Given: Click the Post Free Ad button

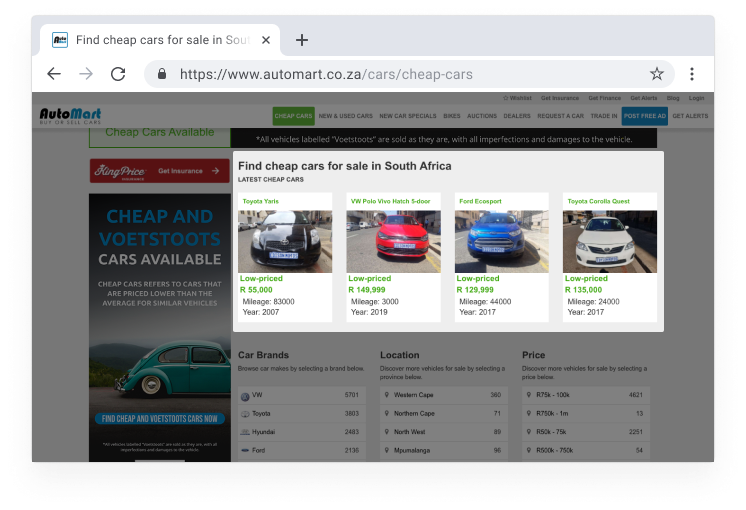Looking at the screenshot, I should tap(645, 116).
